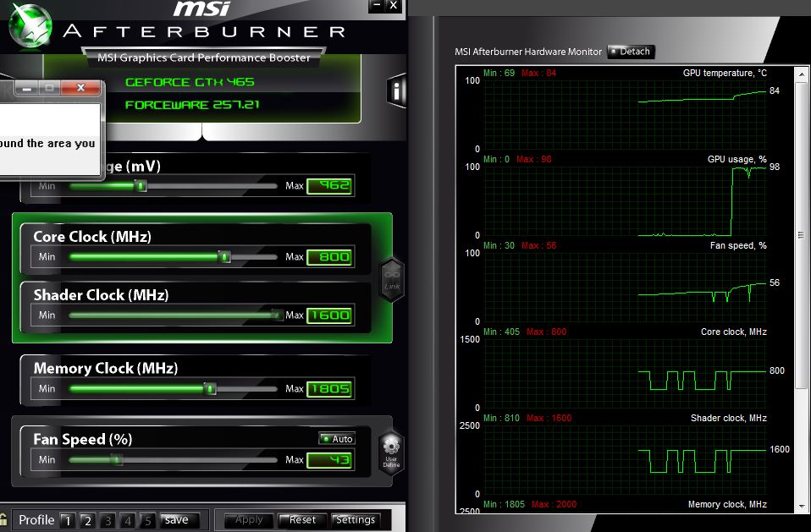The image size is (811, 532).
Task: Toggle the Link clocks button
Action: pyautogui.click(x=392, y=279)
